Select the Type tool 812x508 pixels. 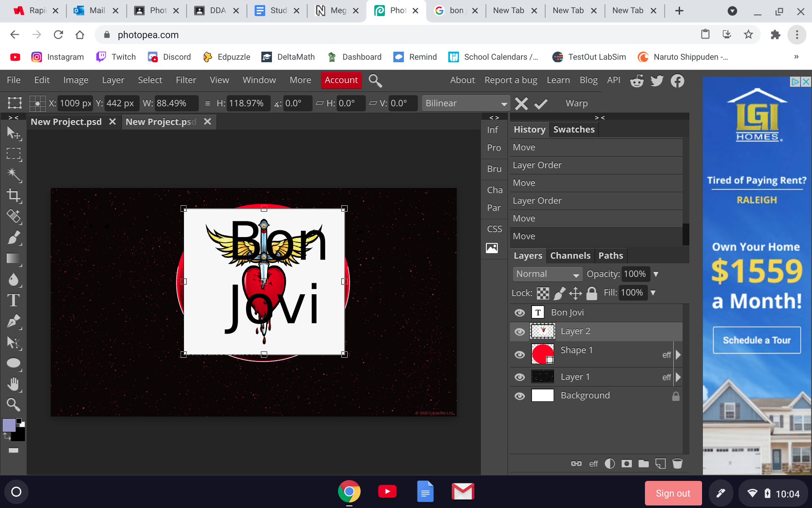[x=14, y=300]
